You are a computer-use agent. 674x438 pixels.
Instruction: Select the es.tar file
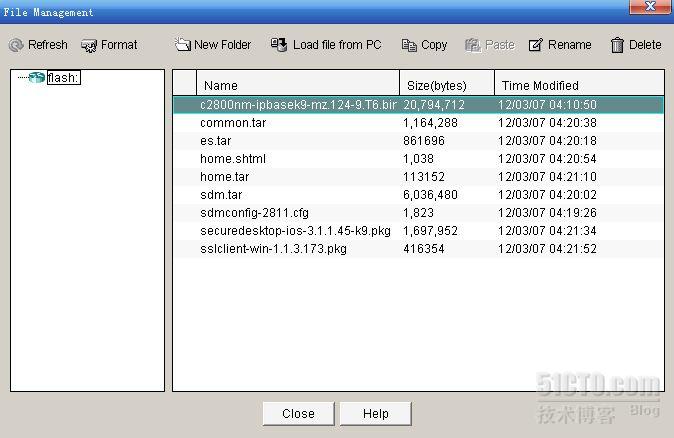pyautogui.click(x=215, y=141)
